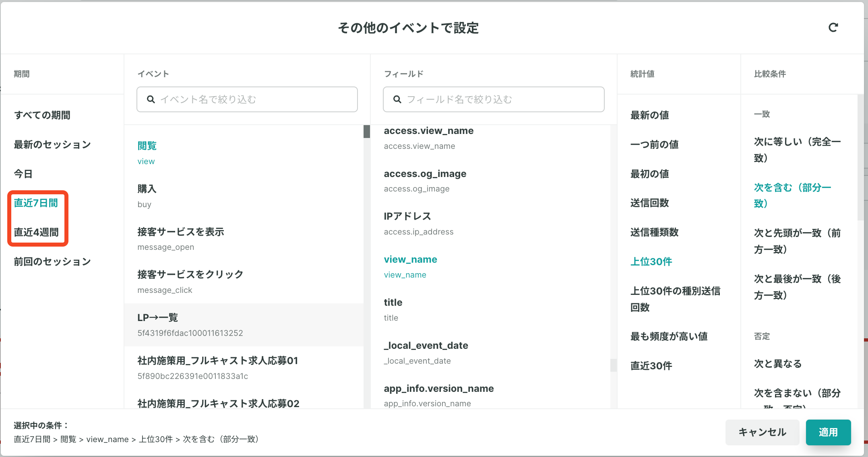The width and height of the screenshot is (868, 457).
Task: Pick the 上位30件の種別送信回数 statistic
Action: click(x=676, y=299)
